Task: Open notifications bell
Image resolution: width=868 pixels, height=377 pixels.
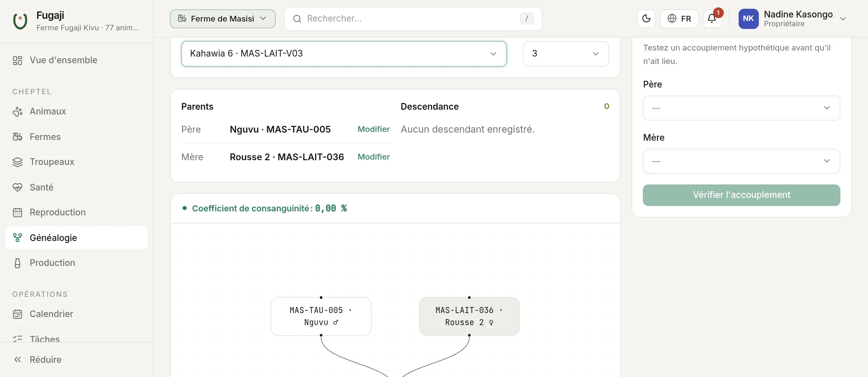Action: (x=712, y=19)
